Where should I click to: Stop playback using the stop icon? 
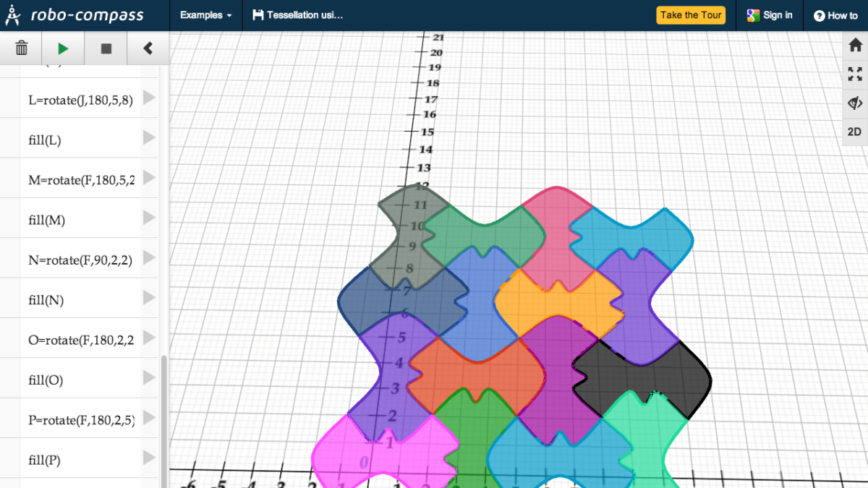106,48
